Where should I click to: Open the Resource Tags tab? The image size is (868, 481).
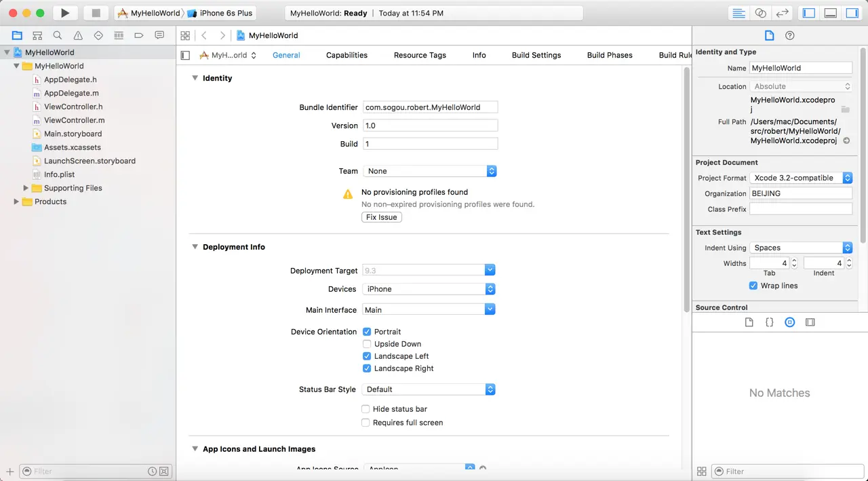(x=420, y=55)
